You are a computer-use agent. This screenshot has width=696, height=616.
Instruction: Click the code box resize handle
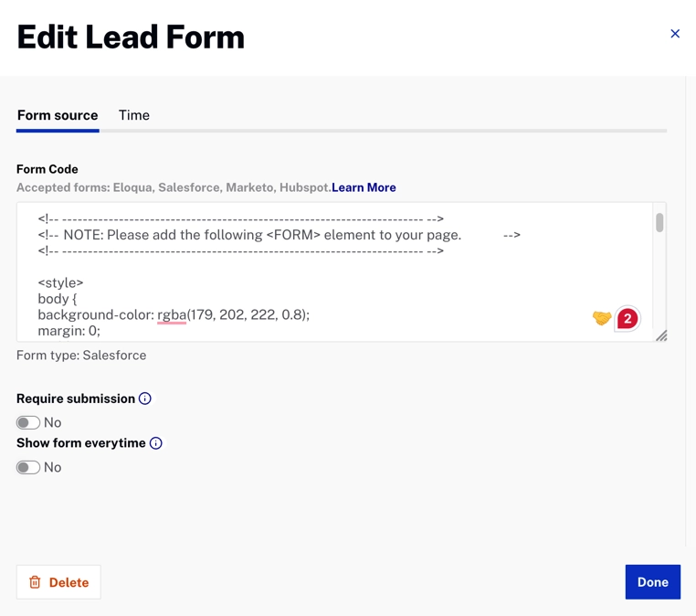tap(661, 336)
